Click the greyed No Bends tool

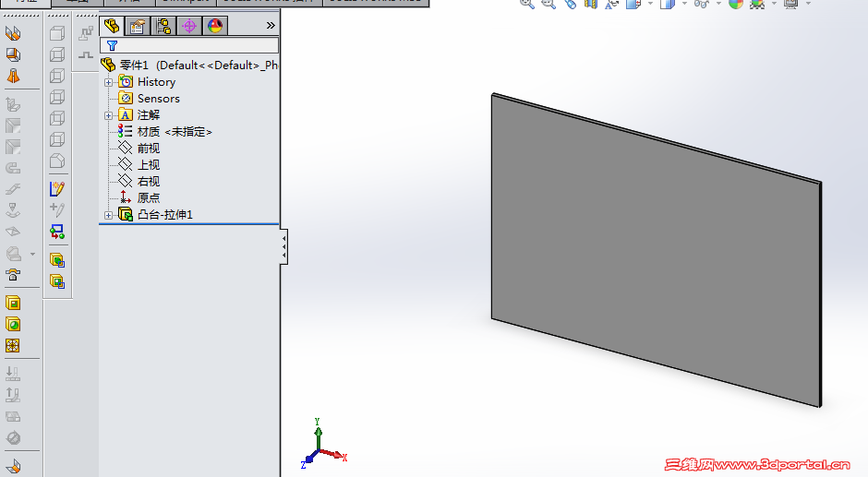pos(13,437)
